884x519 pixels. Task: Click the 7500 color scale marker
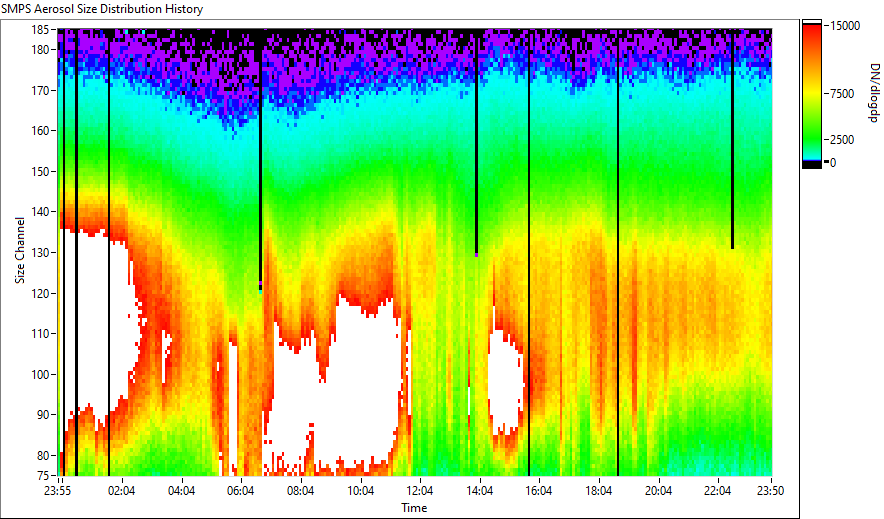click(x=842, y=94)
